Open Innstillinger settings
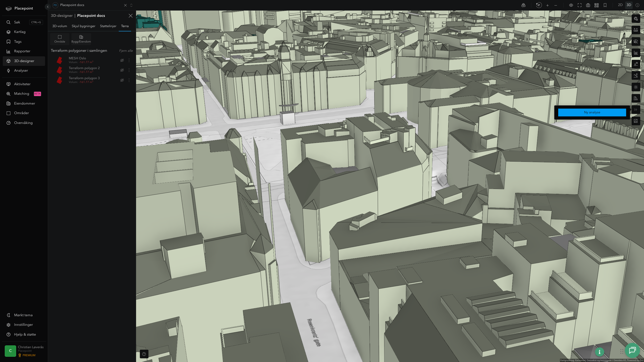Screen dimensions: 644x362 coord(24,325)
